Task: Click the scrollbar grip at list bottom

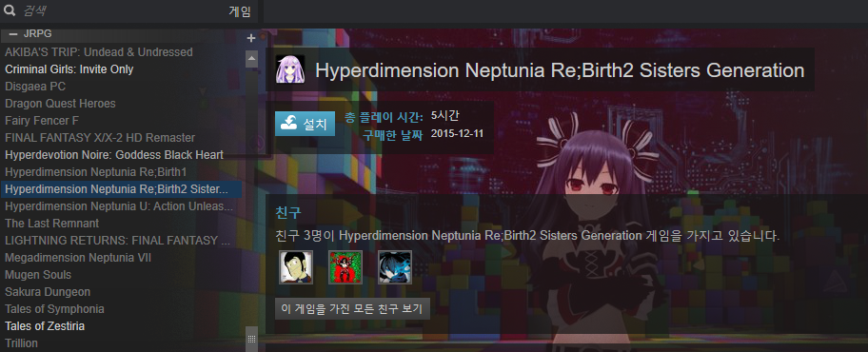Action: pyautogui.click(x=252, y=339)
